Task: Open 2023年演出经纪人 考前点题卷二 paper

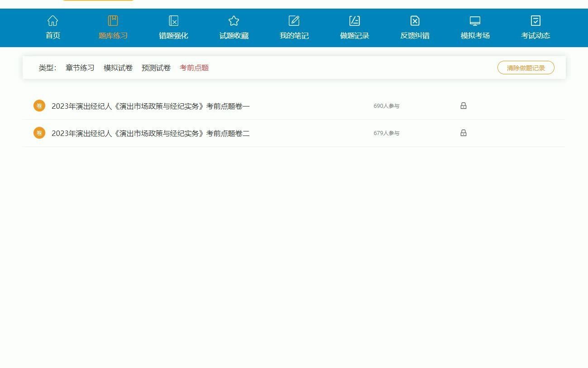Action: pyautogui.click(x=151, y=133)
